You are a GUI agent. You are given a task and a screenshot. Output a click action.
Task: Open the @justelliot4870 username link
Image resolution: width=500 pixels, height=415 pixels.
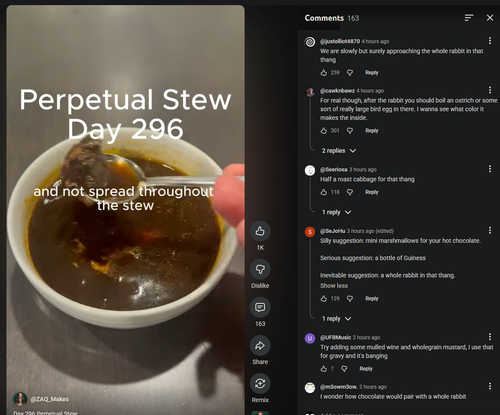coord(340,41)
